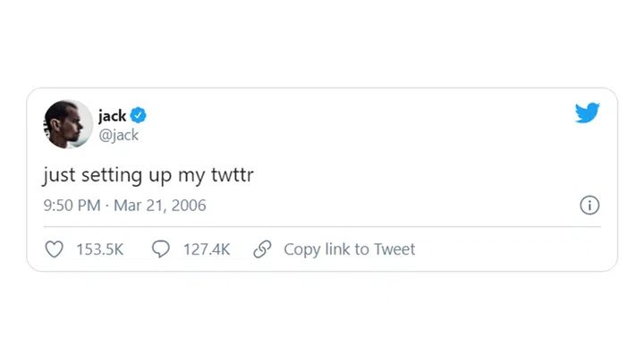Open the circled info icon

(589, 205)
